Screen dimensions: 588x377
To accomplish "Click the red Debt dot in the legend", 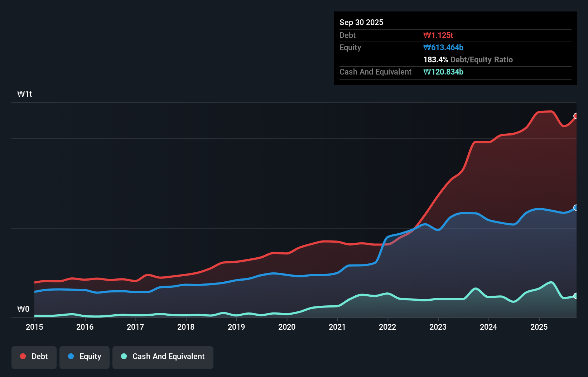I will coord(22,356).
